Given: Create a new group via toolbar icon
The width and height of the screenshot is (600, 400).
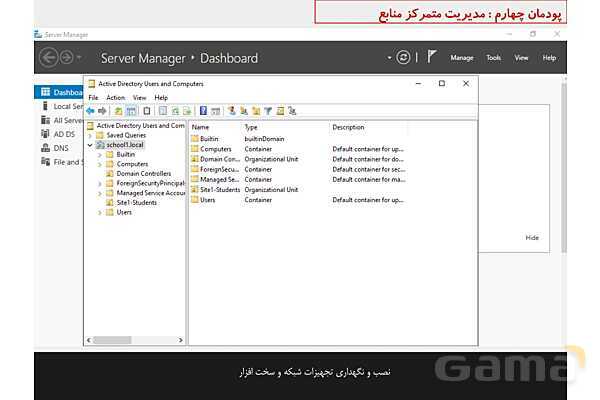Looking at the screenshot, I should tap(244, 111).
